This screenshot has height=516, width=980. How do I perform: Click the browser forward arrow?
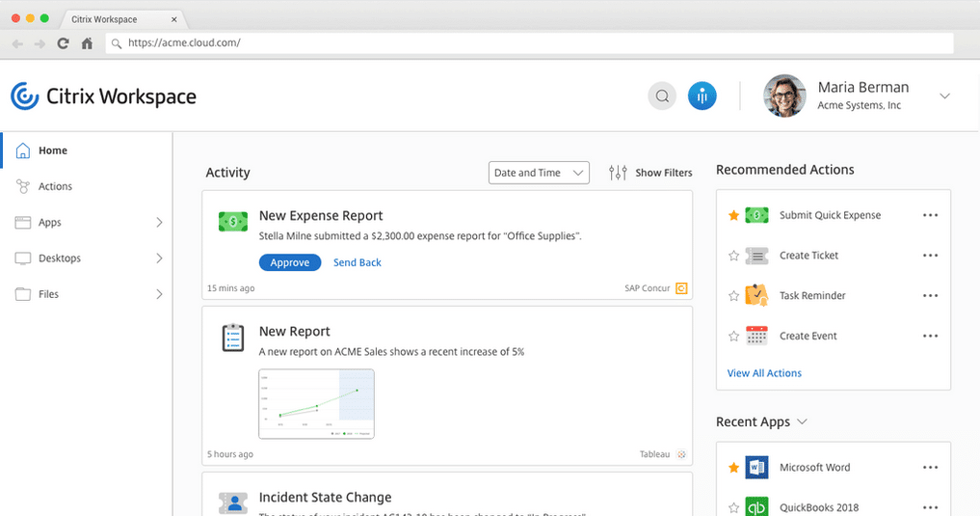click(40, 43)
